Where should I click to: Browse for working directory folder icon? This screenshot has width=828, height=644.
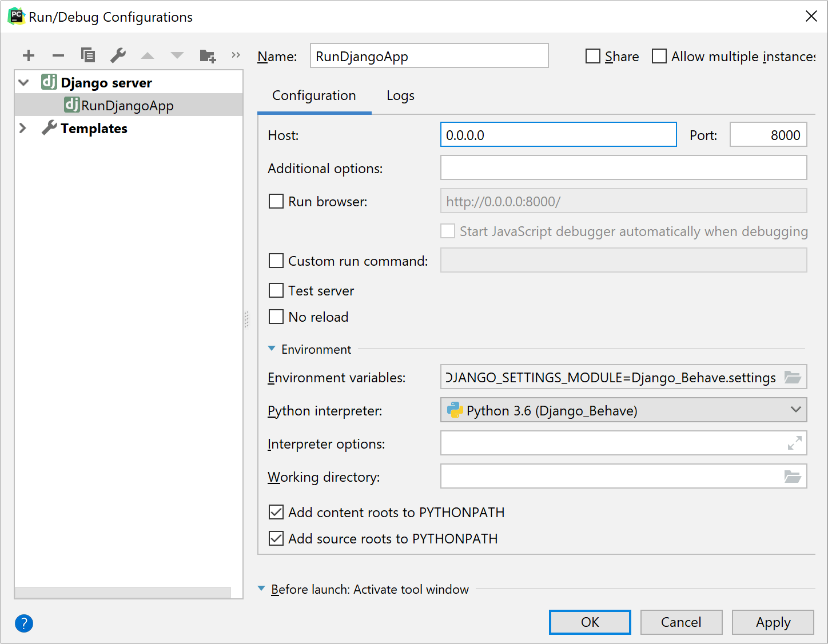pyautogui.click(x=793, y=477)
